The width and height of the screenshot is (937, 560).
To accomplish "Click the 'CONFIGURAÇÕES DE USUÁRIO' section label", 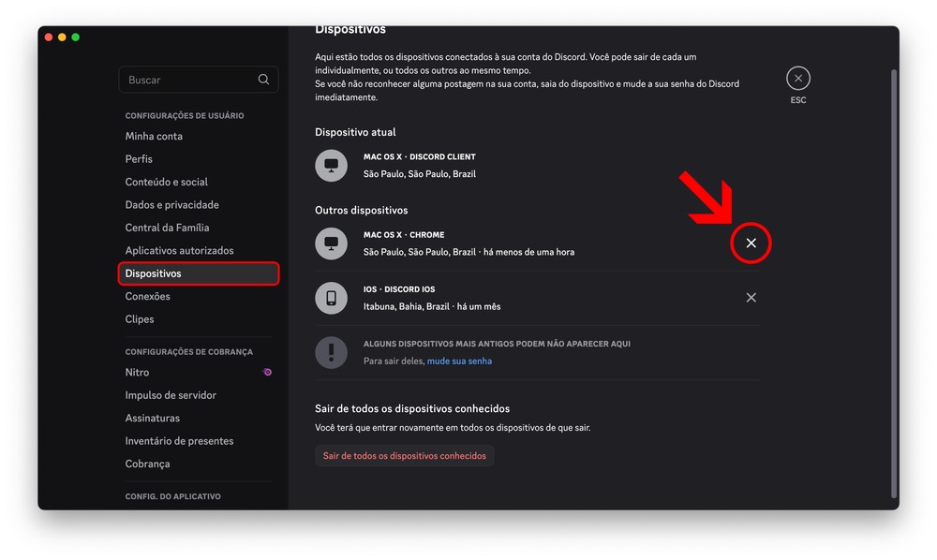I will pyautogui.click(x=185, y=116).
